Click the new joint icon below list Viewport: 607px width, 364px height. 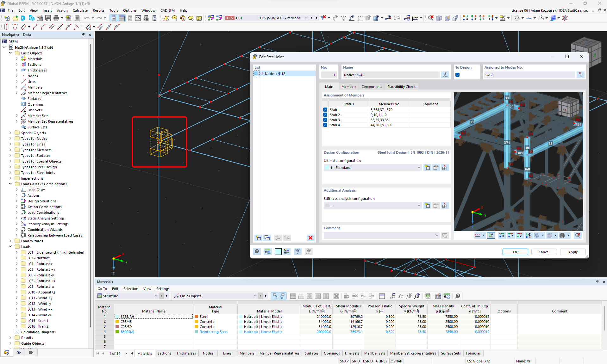click(258, 238)
